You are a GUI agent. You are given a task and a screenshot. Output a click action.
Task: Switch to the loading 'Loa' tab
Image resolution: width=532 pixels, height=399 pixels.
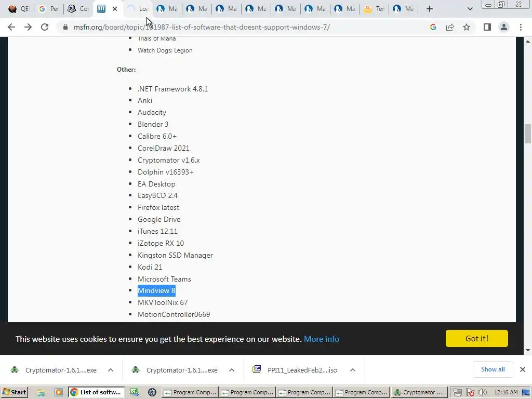pyautogui.click(x=137, y=9)
